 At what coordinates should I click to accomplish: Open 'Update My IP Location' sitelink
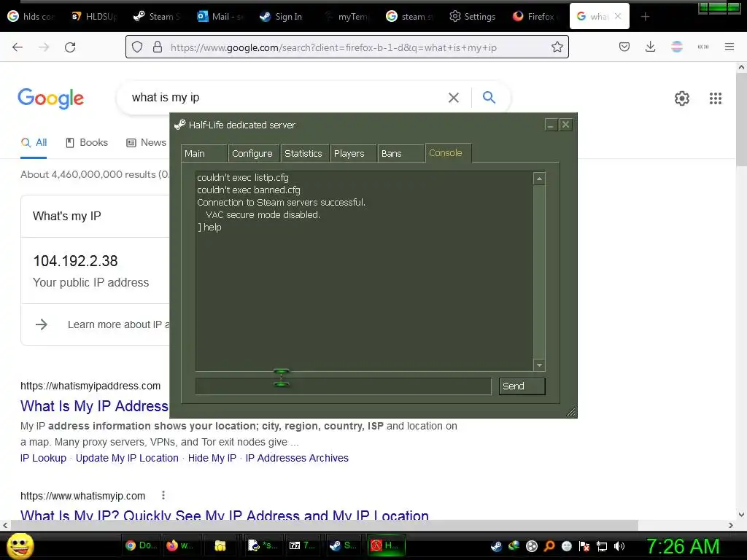tap(127, 458)
